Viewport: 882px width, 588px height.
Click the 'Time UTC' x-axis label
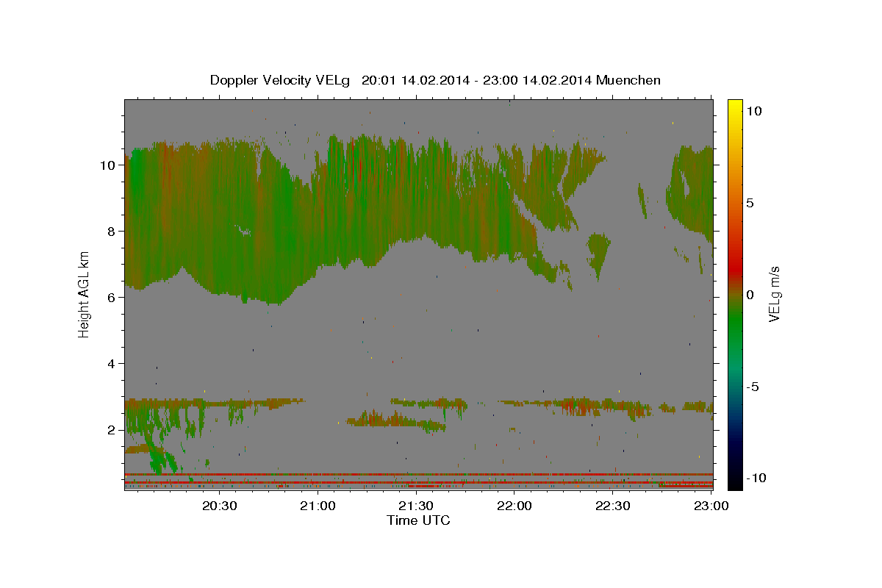tap(418, 520)
